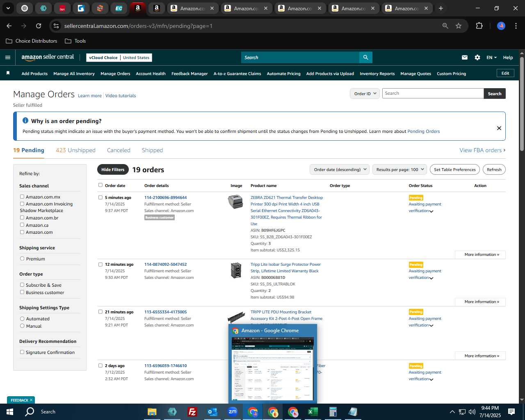The height and width of the screenshot is (420, 525).
Task: Click the search magnifier button in header
Action: point(365,57)
